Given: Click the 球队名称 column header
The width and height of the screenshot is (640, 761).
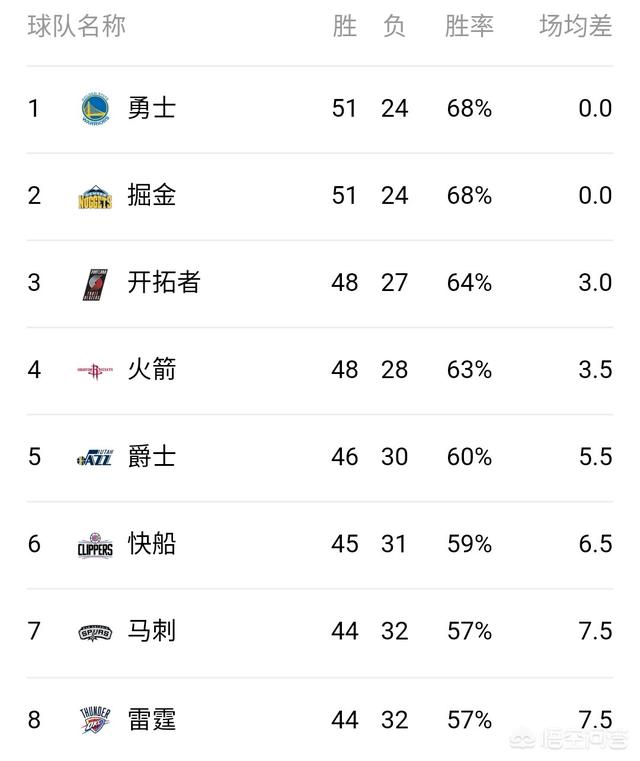Looking at the screenshot, I should 77,26.
